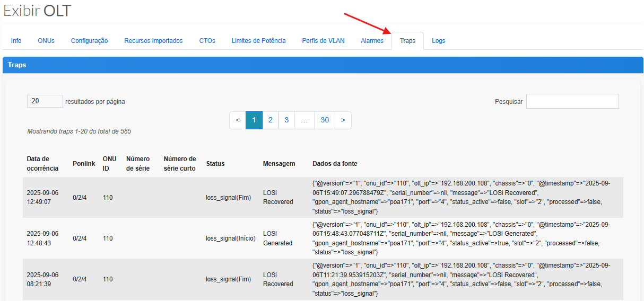Viewport: 644px width, 301px height.
Task: Select page 1 in pagination
Action: pyautogui.click(x=254, y=120)
